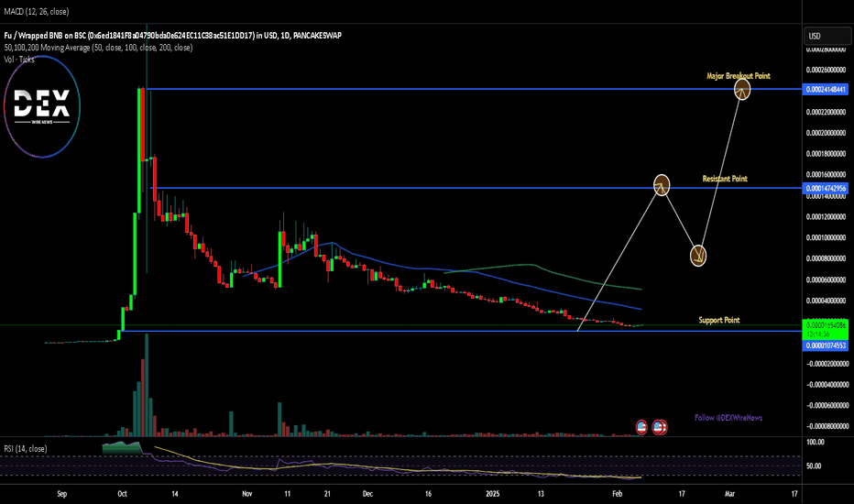Screen dimensions: 854x504
Task: Click the 100.00 value on the RSI scale
Action: [x=816, y=442]
